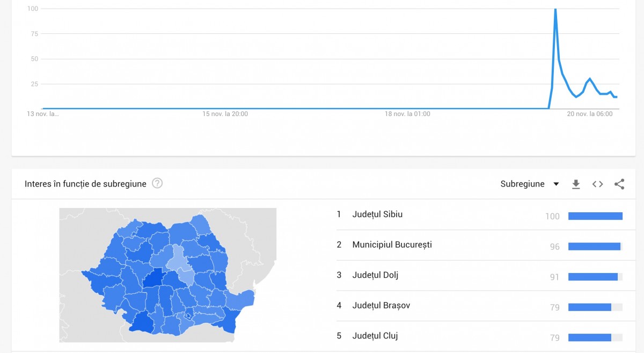The height and width of the screenshot is (353, 644).
Task: Click the share icon for the subregion panel
Action: tap(619, 184)
